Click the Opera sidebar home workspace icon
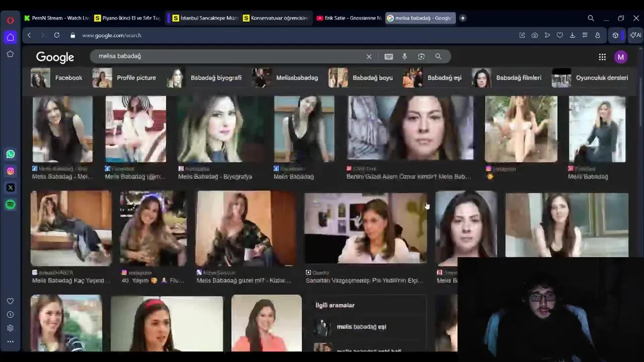The width and height of the screenshot is (644, 362). point(10,37)
